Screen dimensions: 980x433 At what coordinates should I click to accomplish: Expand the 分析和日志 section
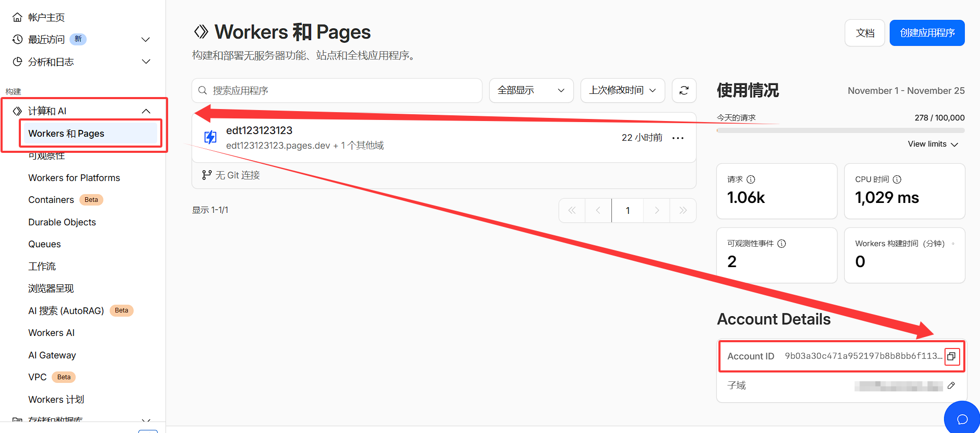146,62
